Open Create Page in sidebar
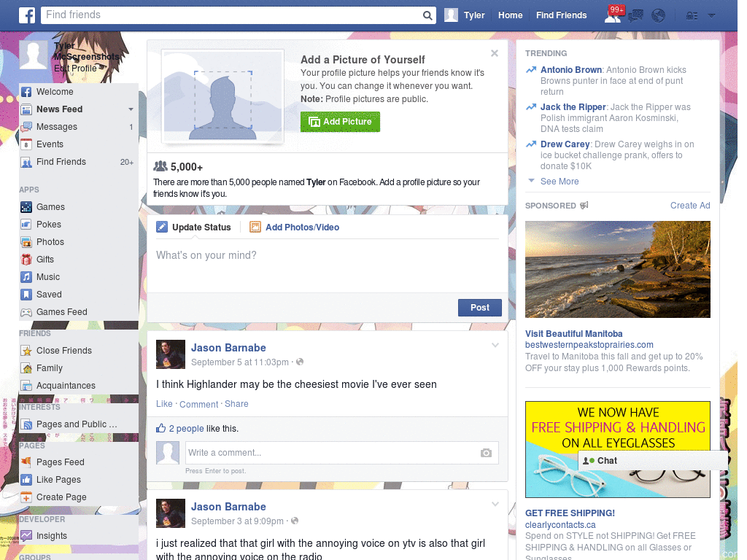Screen dimensions: 747x560 pos(79,497)
